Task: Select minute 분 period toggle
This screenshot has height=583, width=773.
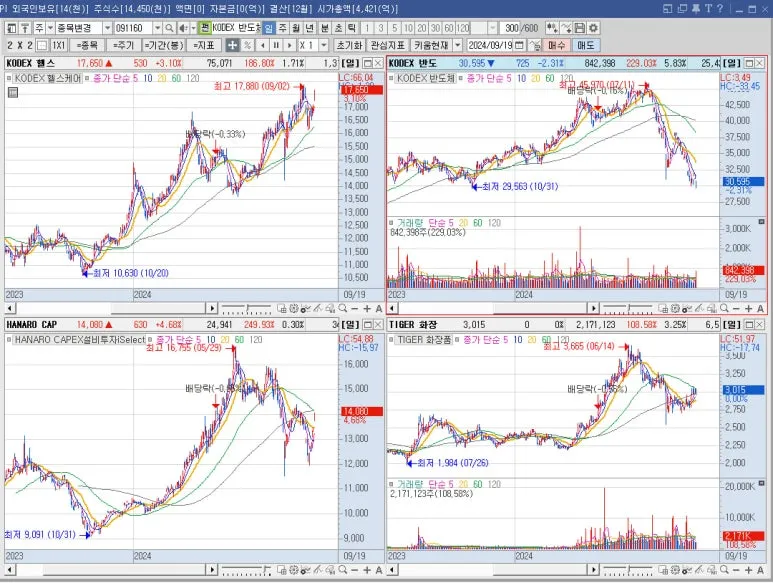Action: pyautogui.click(x=325, y=28)
